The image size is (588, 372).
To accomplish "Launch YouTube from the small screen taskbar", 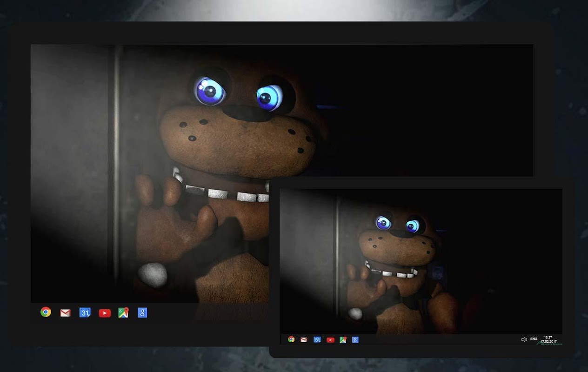I will pyautogui.click(x=330, y=340).
